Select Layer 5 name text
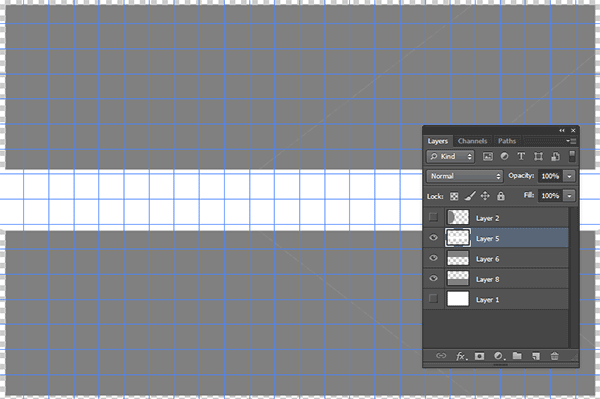Viewport: 600px width, 399px height. [488, 239]
